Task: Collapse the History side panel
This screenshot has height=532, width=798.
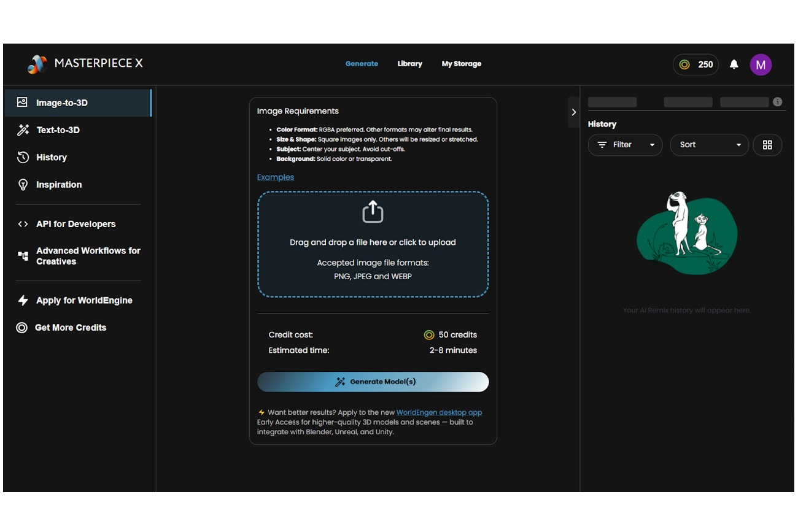Action: point(573,112)
